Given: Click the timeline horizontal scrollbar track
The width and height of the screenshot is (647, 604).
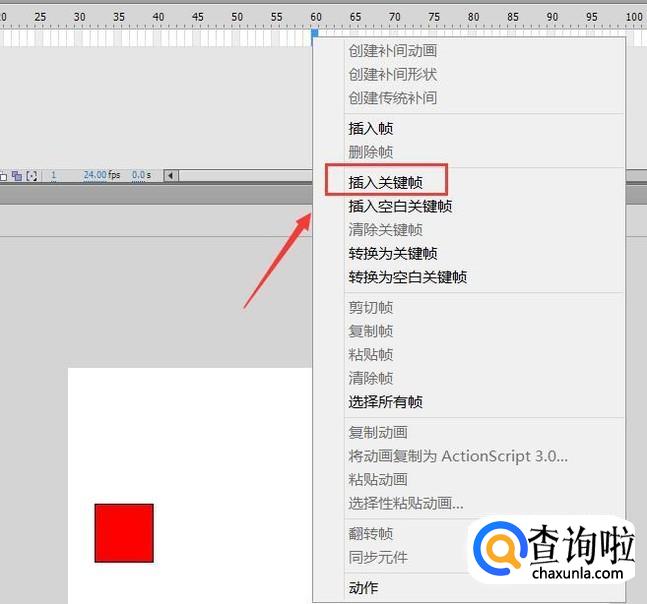Looking at the screenshot, I should point(246,176).
